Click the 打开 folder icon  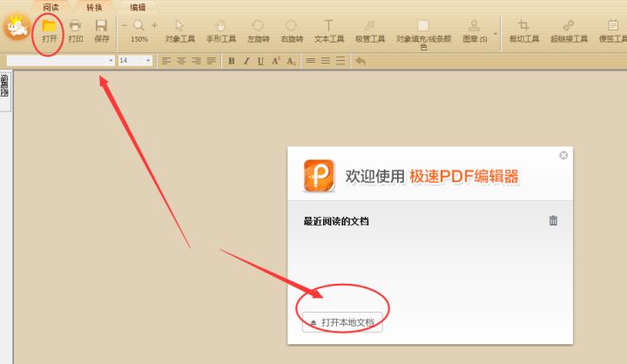(x=49, y=26)
